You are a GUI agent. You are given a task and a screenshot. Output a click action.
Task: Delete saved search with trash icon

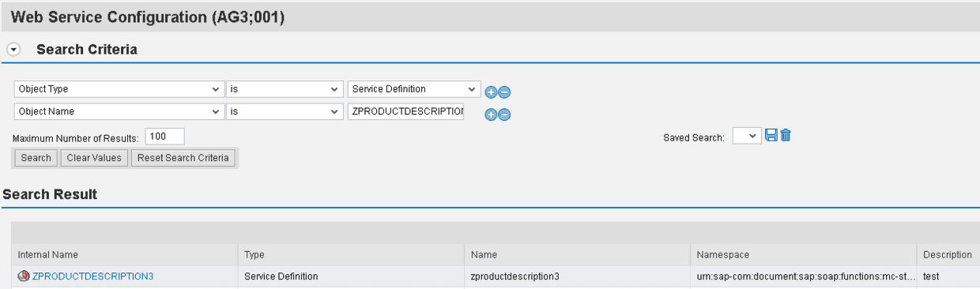coord(786,135)
